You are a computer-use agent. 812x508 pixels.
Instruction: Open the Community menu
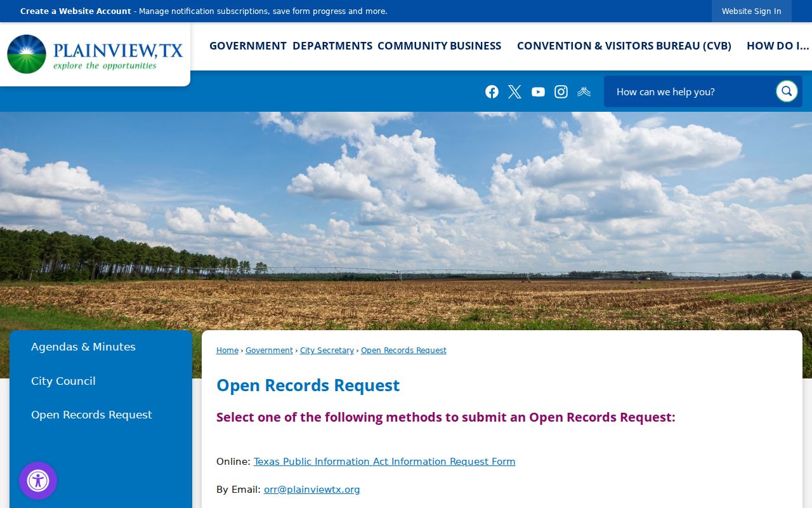tap(412, 46)
